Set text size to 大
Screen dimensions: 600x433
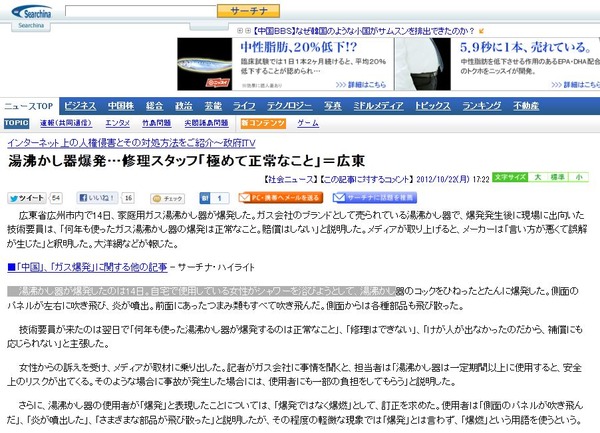click(538, 177)
